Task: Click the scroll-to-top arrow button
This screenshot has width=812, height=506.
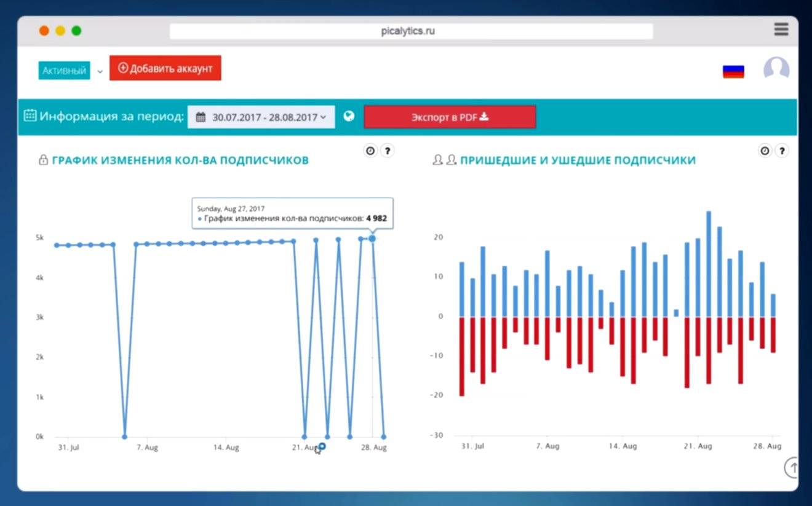Action: coord(792,468)
